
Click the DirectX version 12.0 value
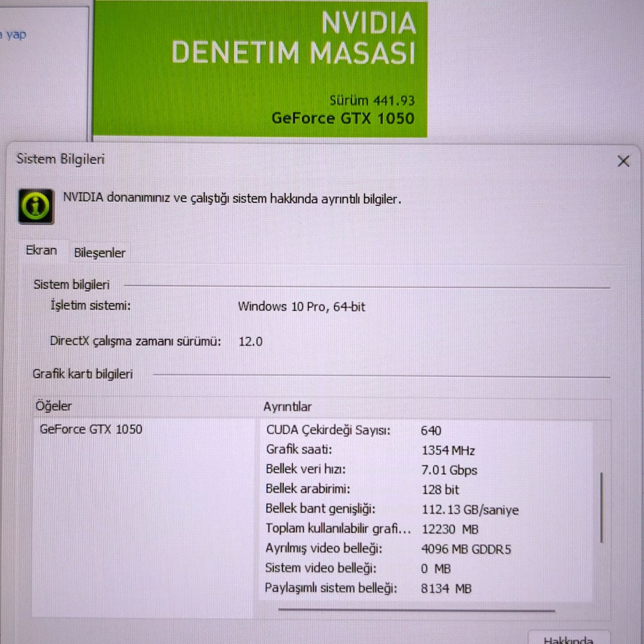pos(250,341)
